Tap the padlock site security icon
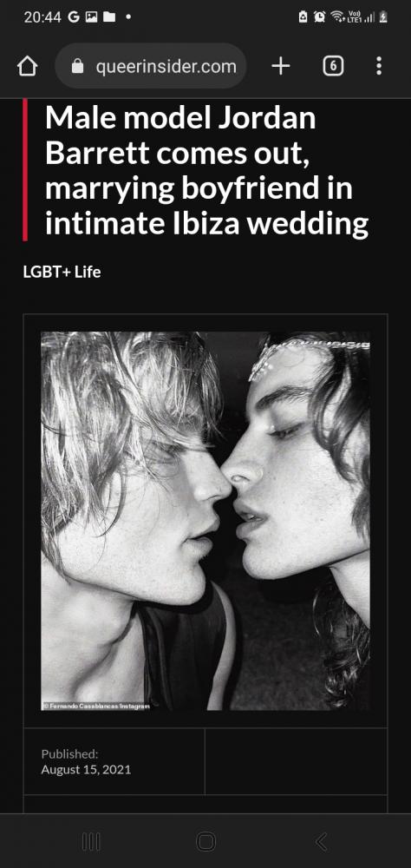 click(x=77, y=67)
